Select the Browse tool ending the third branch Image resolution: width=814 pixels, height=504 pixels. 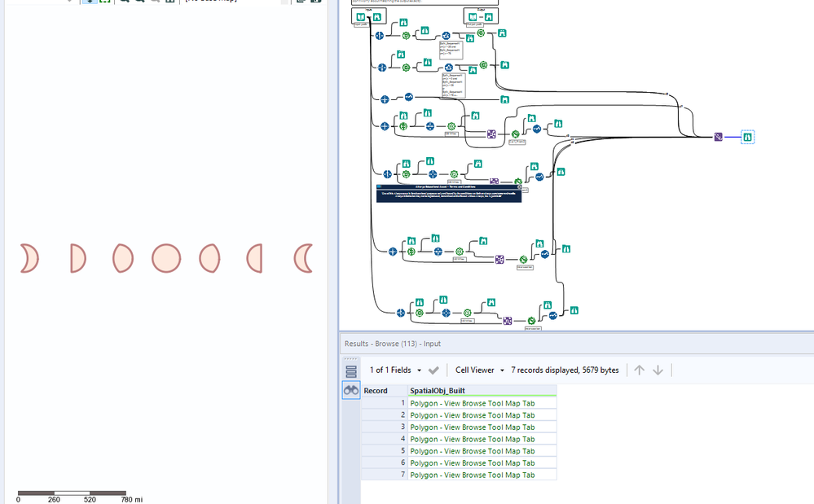[x=504, y=99]
